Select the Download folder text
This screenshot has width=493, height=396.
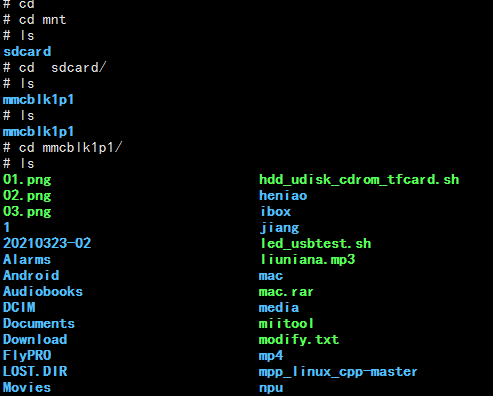coord(35,339)
